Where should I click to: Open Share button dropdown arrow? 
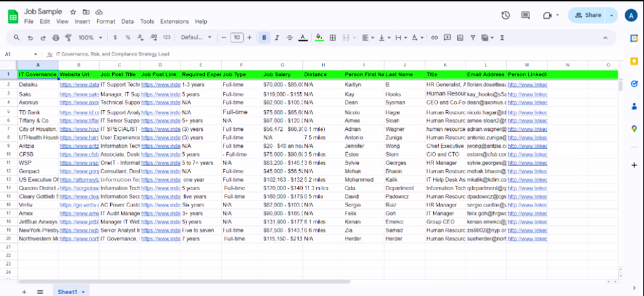click(612, 15)
